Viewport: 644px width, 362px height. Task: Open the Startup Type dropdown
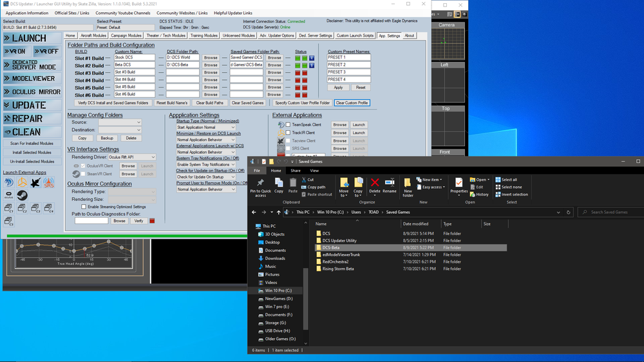click(206, 128)
